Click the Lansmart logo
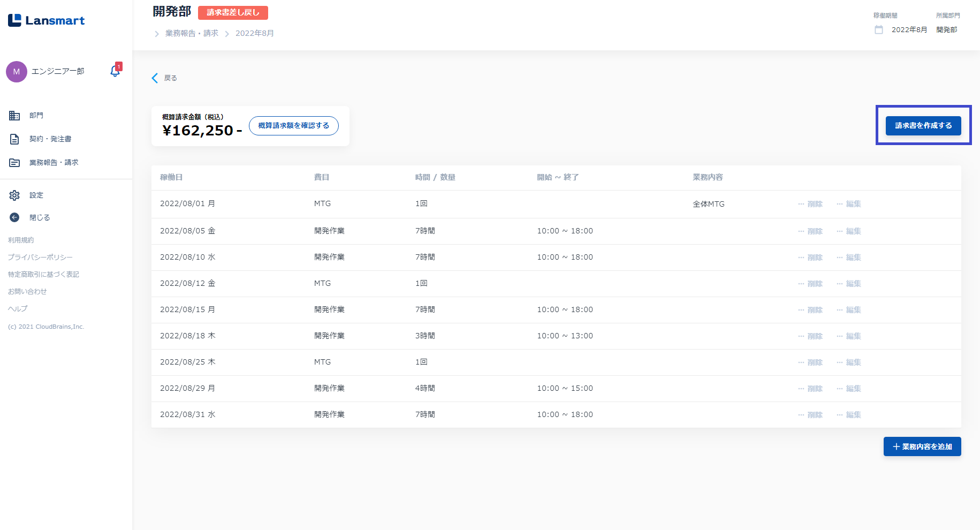Viewport: 980px width, 530px height. click(x=47, y=20)
